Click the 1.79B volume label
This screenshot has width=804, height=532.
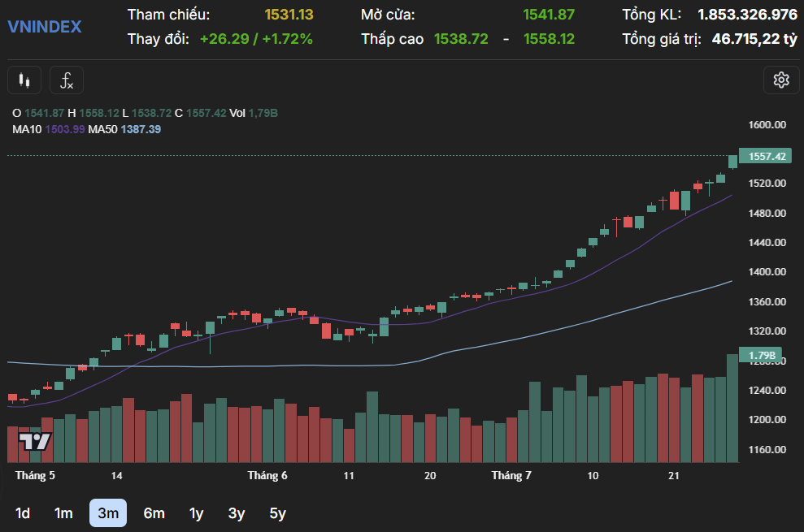761,355
